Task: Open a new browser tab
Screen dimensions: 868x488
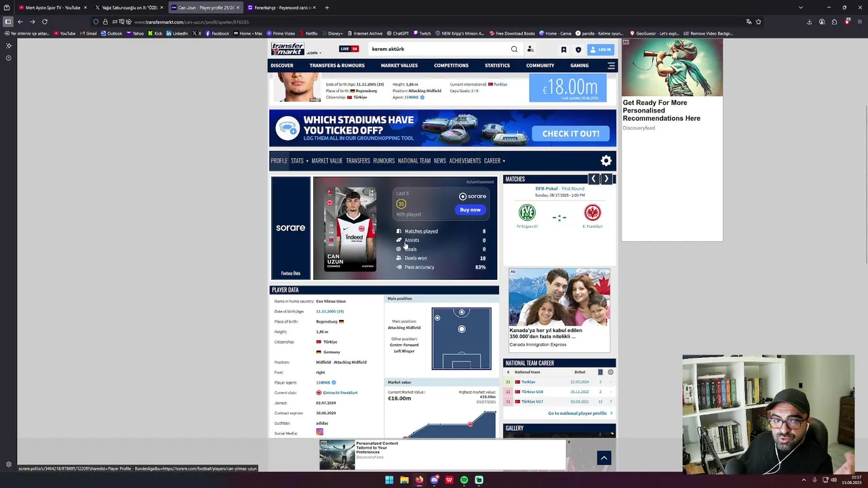Action: pyautogui.click(x=327, y=7)
